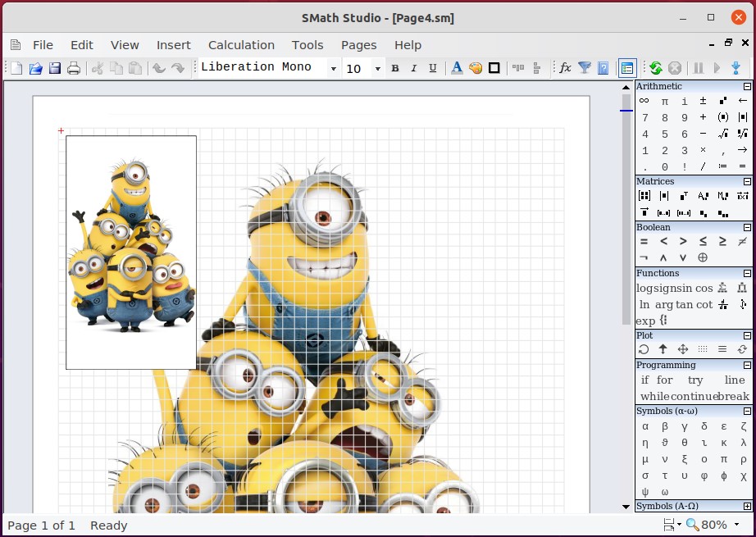The height and width of the screenshot is (537, 756).
Task: Click the text color button
Action: [457, 68]
